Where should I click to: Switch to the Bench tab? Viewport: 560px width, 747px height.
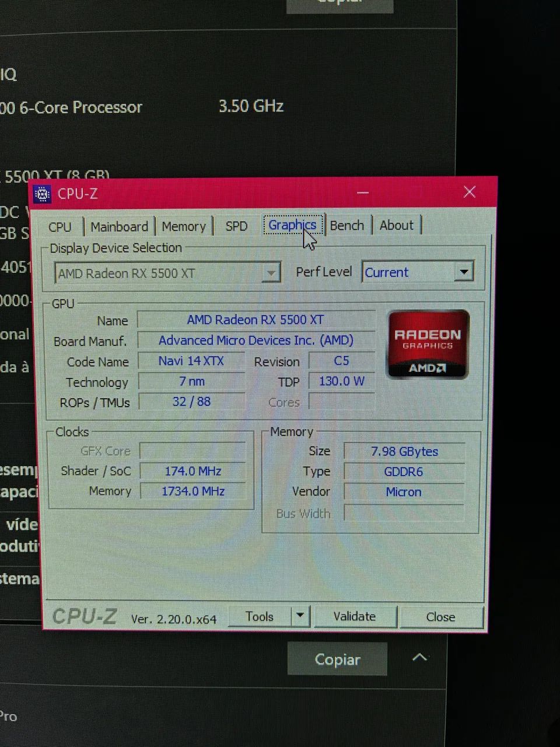point(347,225)
